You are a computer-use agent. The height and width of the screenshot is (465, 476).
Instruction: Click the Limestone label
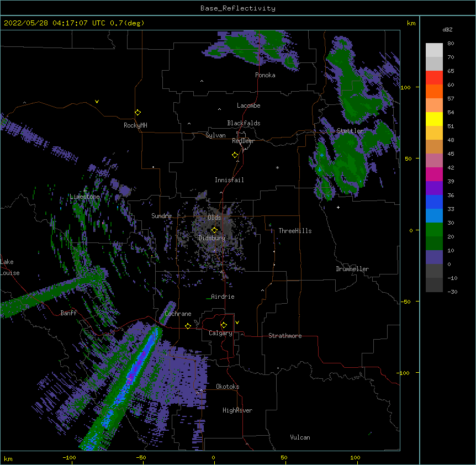84,197
